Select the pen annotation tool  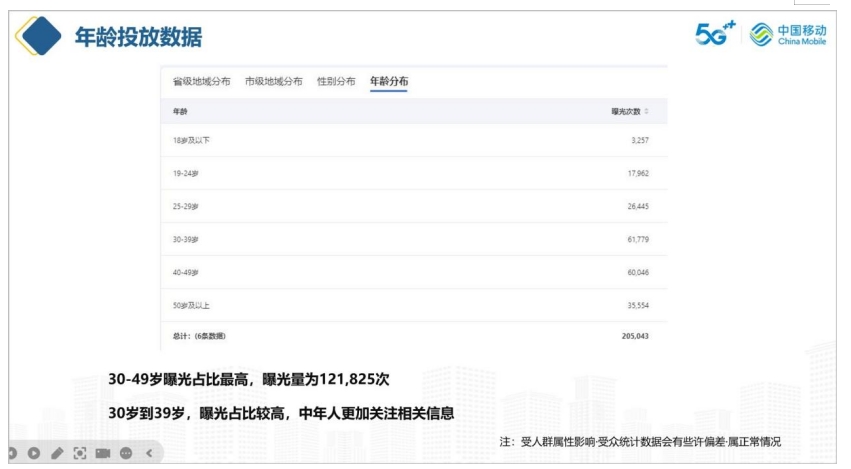click(x=57, y=454)
